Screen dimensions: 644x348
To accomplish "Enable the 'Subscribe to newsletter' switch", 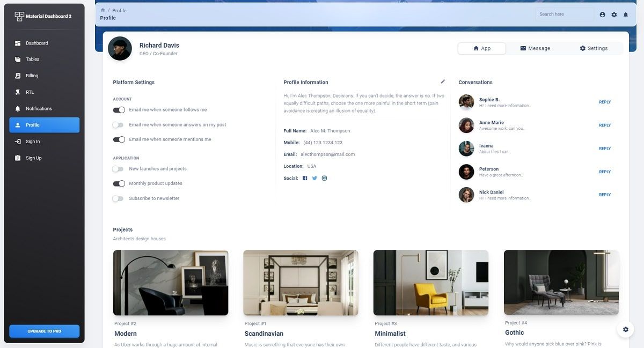I will [x=119, y=198].
